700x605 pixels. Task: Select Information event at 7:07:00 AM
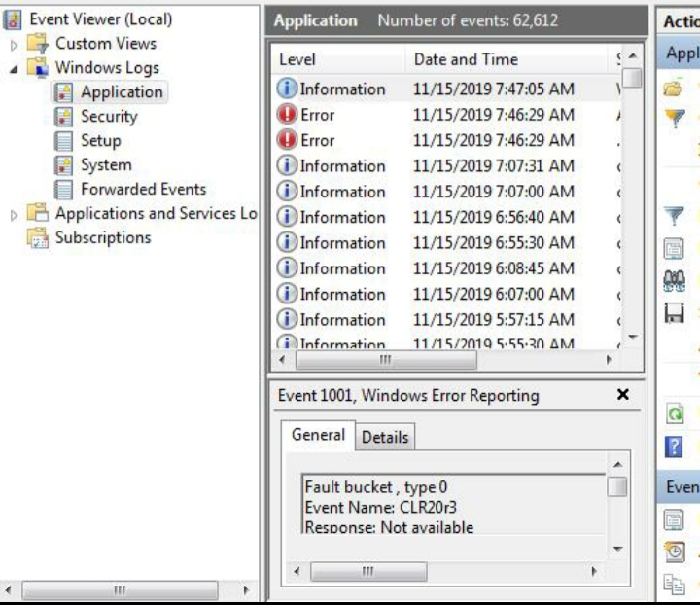click(445, 192)
